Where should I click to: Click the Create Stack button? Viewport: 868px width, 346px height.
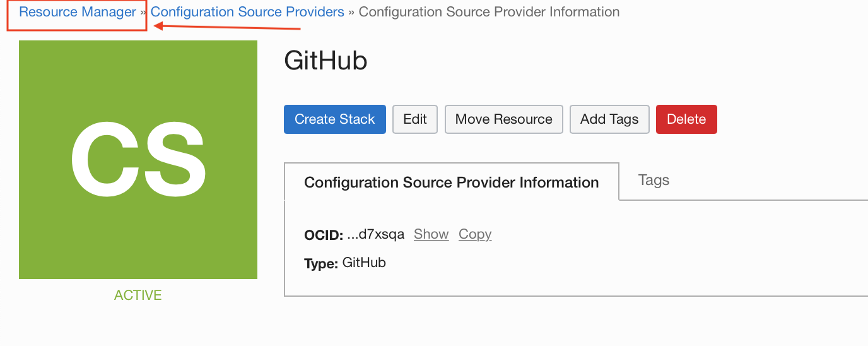[335, 119]
